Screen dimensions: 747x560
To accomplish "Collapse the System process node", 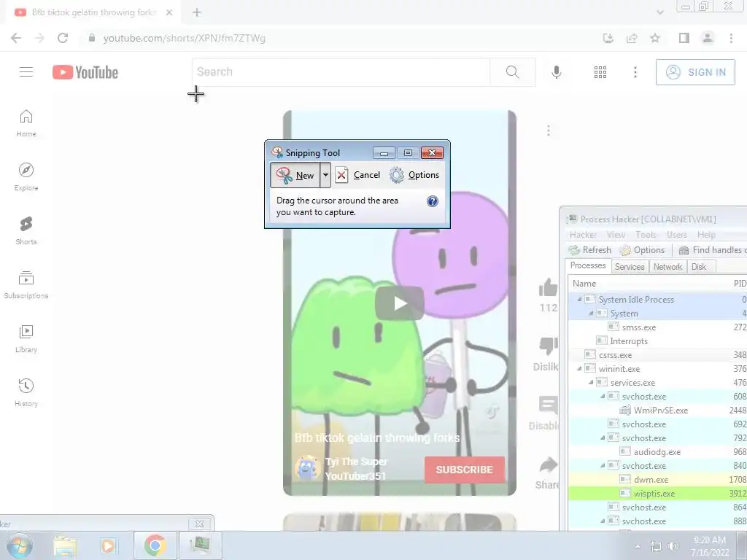I will (591, 314).
